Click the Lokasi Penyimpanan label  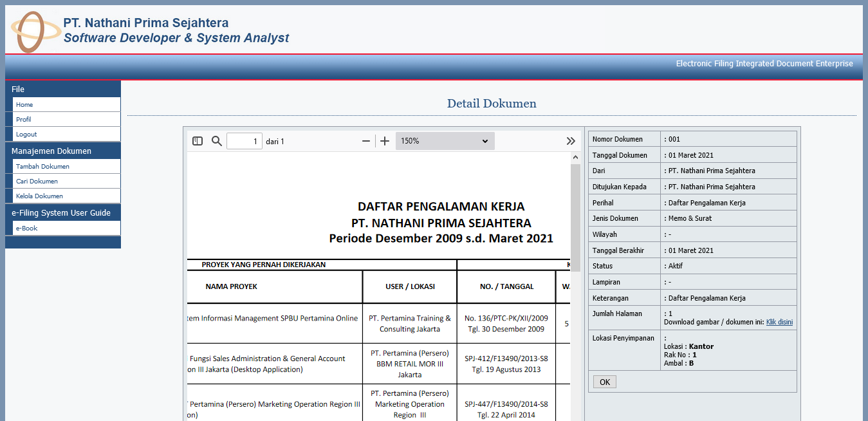click(x=623, y=337)
